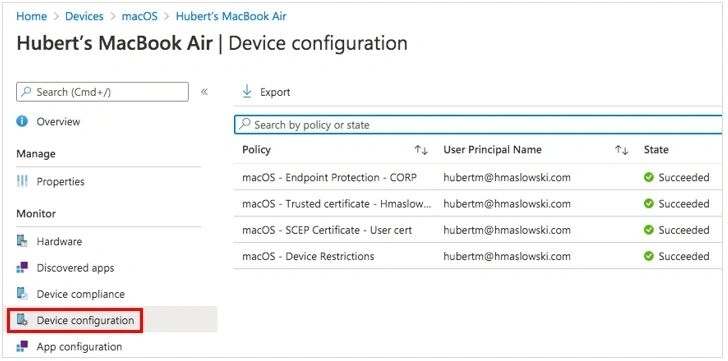728x361 pixels.
Task: Click the App configuration squares icon
Action: pyautogui.click(x=22, y=346)
